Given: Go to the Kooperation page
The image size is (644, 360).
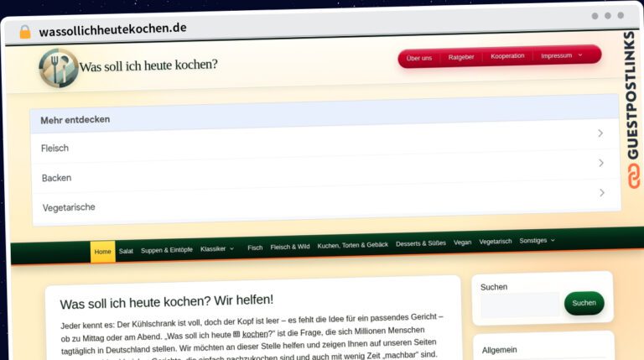Looking at the screenshot, I should pos(507,56).
